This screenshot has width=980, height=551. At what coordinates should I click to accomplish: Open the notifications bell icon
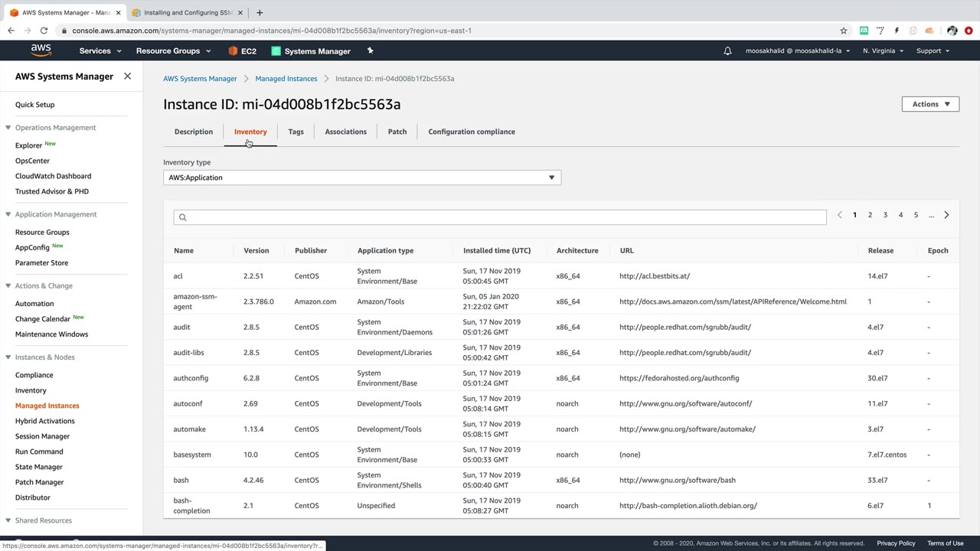(727, 51)
